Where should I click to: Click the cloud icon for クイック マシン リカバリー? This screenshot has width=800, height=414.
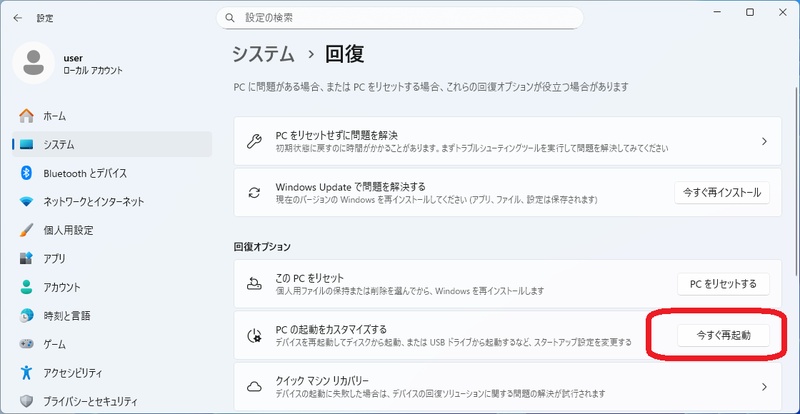[254, 386]
